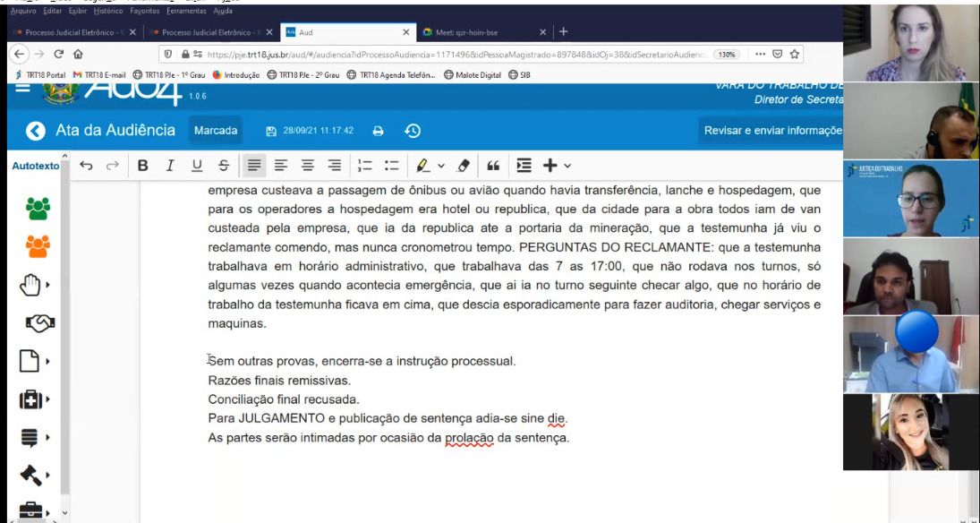Viewport: 980px width, 523px height.
Task: Click the eraser remove-format icon
Action: (x=464, y=166)
